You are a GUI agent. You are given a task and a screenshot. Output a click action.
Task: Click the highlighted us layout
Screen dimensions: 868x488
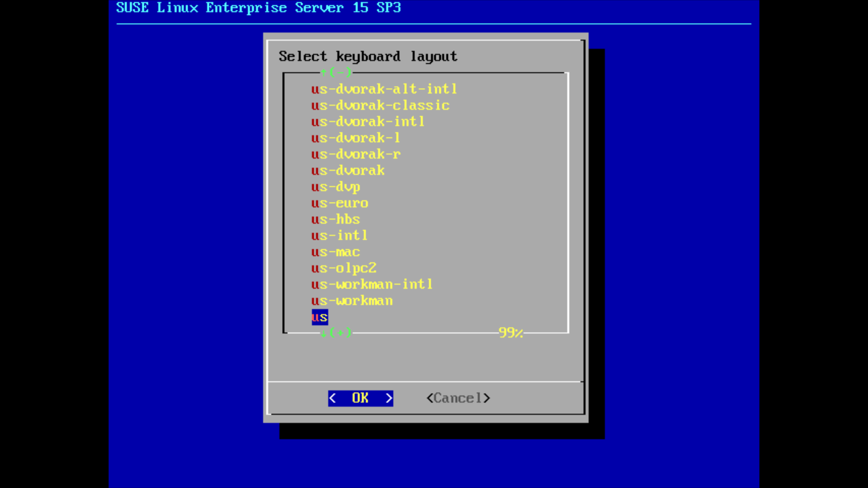(x=320, y=317)
